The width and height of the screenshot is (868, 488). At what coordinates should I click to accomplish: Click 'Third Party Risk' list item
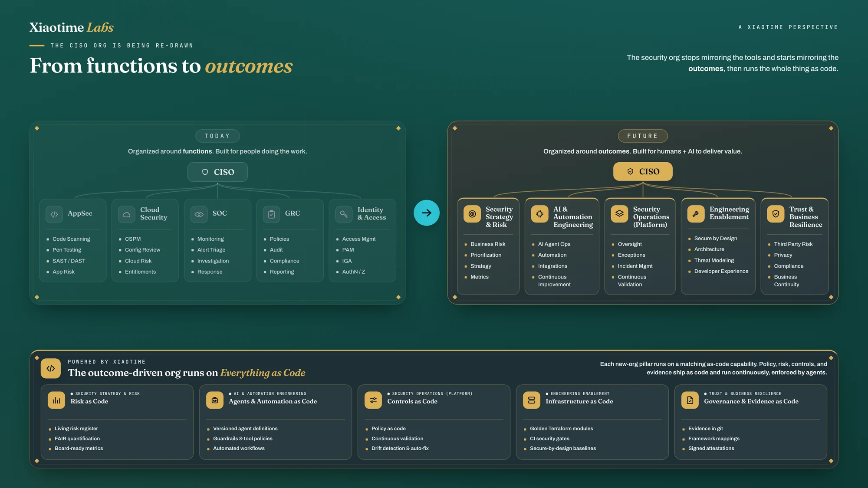(x=793, y=244)
